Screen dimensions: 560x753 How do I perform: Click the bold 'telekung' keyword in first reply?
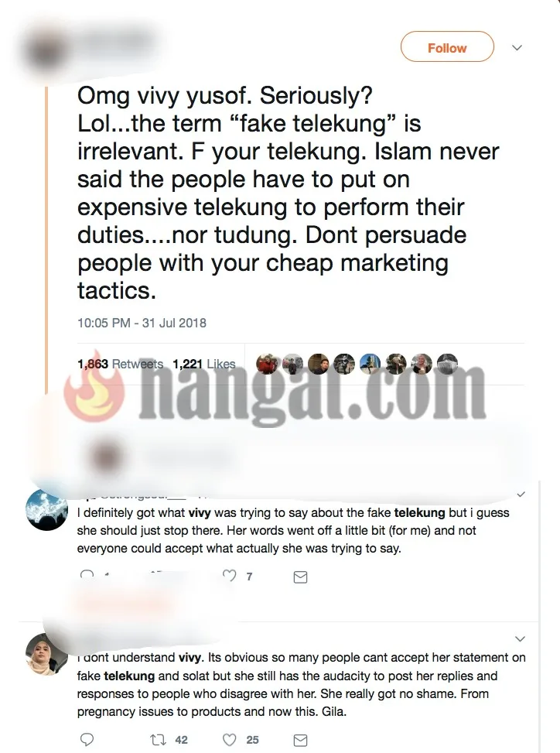(419, 512)
